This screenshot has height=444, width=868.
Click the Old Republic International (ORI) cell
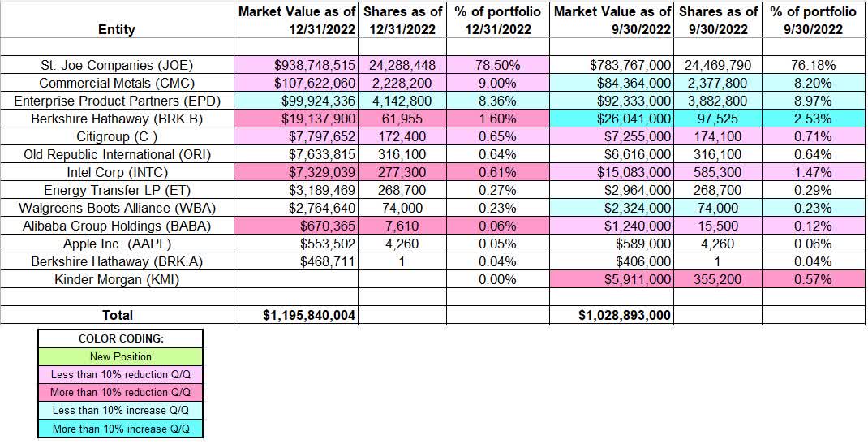point(117,154)
